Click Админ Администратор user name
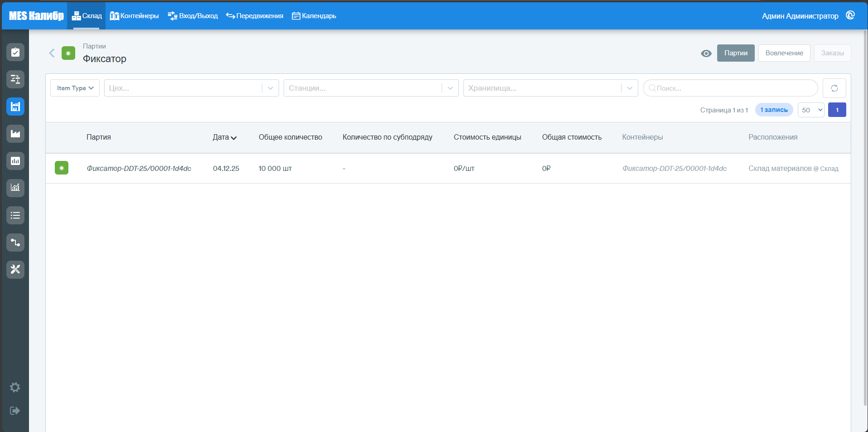 (x=800, y=16)
